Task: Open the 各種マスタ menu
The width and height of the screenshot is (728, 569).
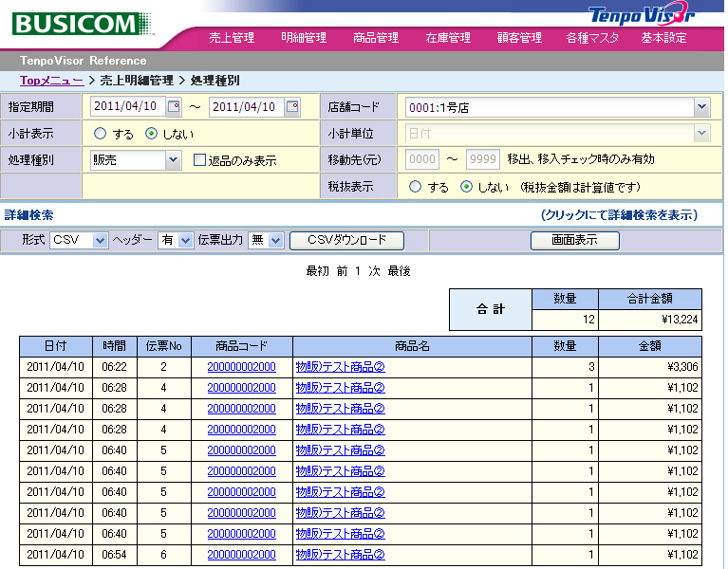Action: pyautogui.click(x=592, y=38)
